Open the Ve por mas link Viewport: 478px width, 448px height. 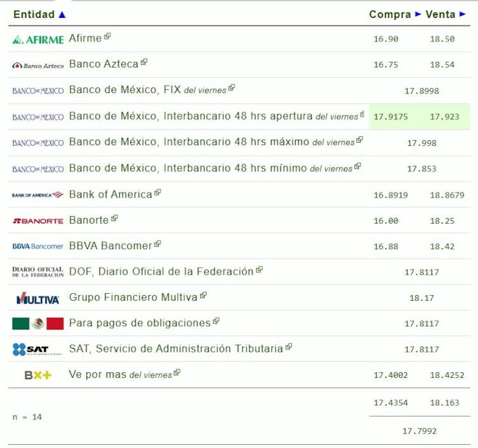[x=120, y=375]
